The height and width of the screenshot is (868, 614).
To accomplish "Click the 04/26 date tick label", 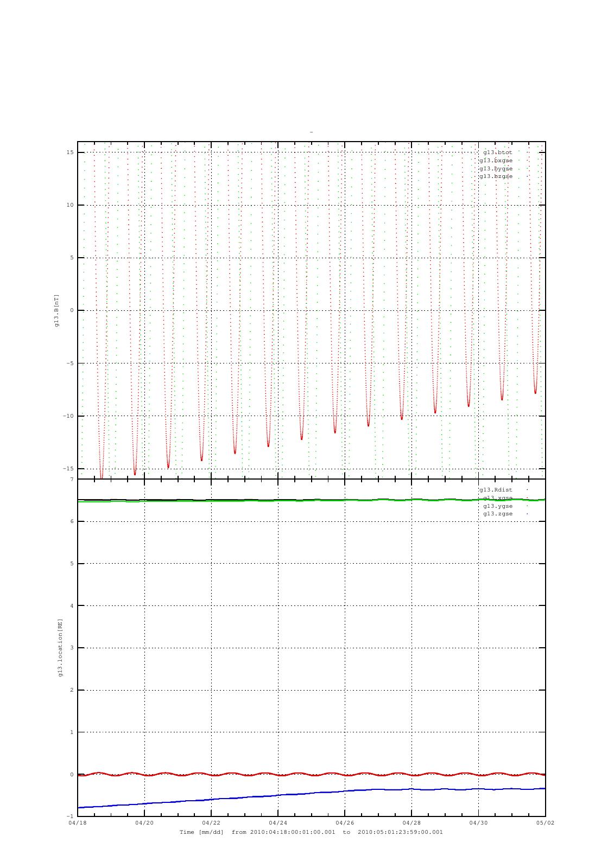I will [344, 823].
